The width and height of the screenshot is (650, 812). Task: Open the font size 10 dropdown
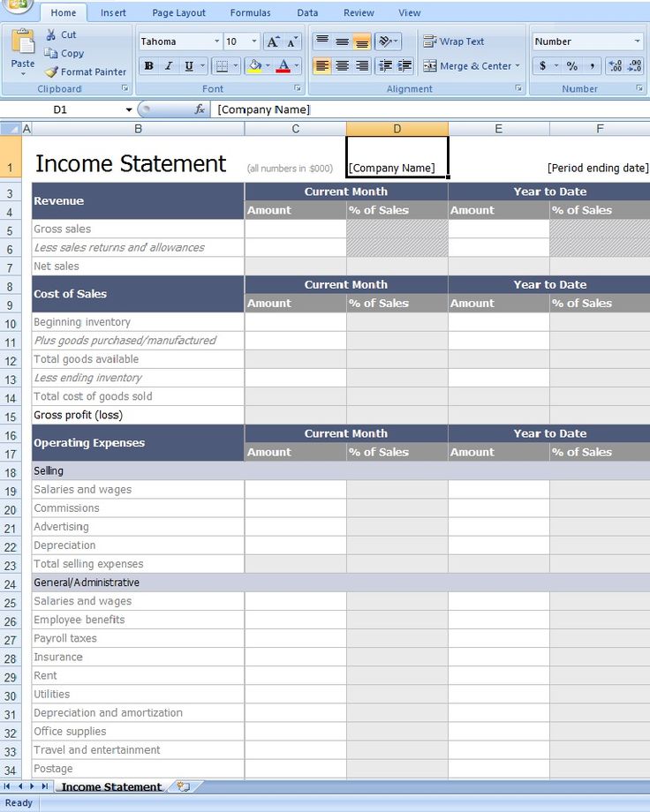point(254,41)
